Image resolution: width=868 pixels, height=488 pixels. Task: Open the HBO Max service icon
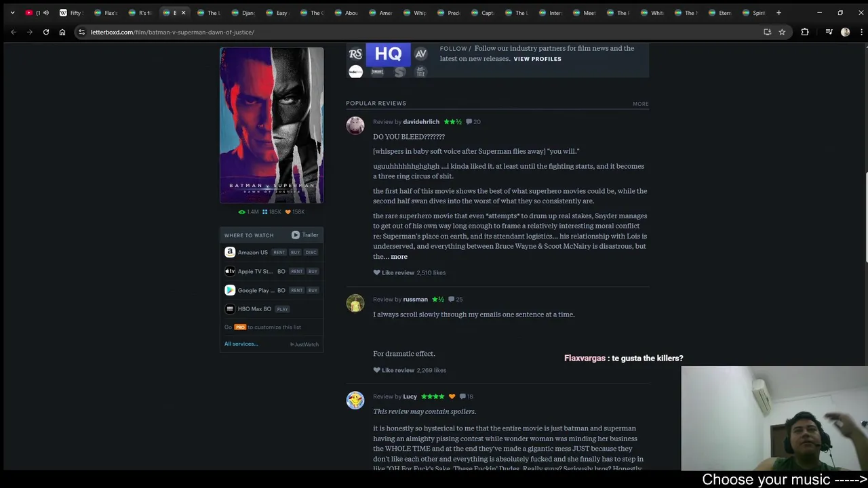[230, 309]
